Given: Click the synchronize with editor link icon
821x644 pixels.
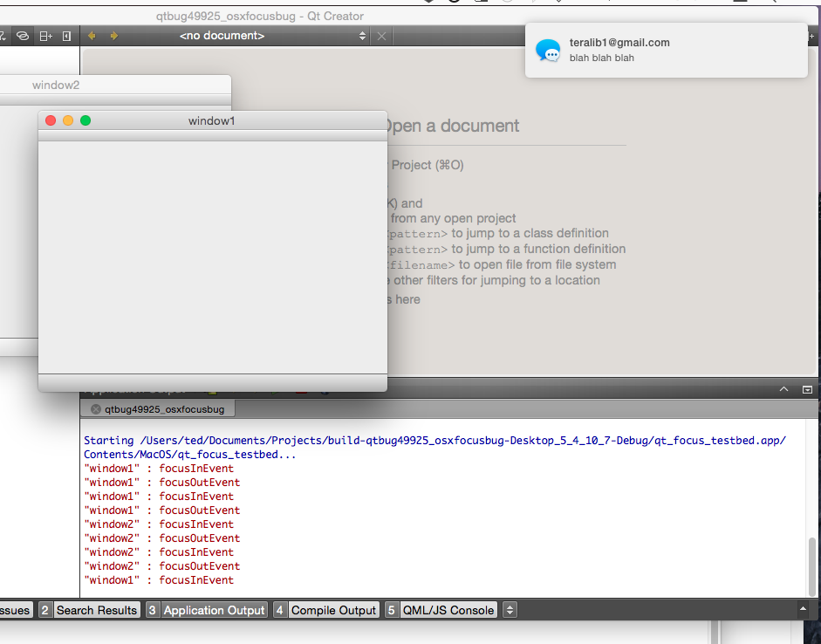Looking at the screenshot, I should (x=24, y=36).
